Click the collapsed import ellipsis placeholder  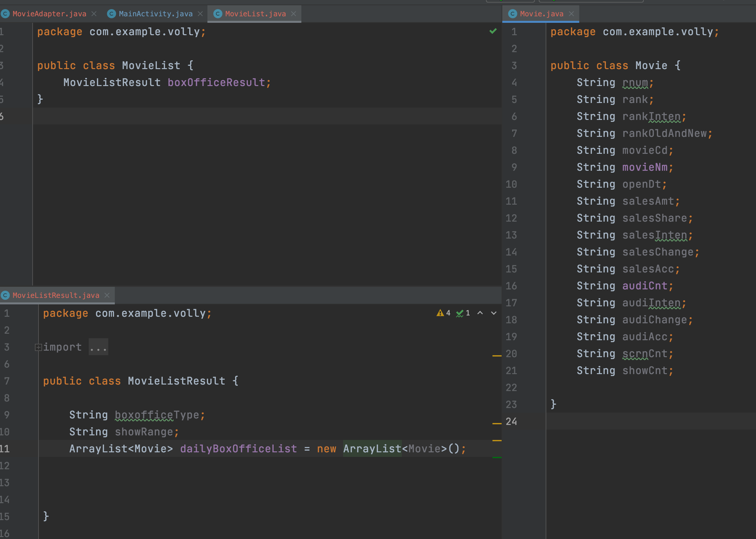coord(98,347)
